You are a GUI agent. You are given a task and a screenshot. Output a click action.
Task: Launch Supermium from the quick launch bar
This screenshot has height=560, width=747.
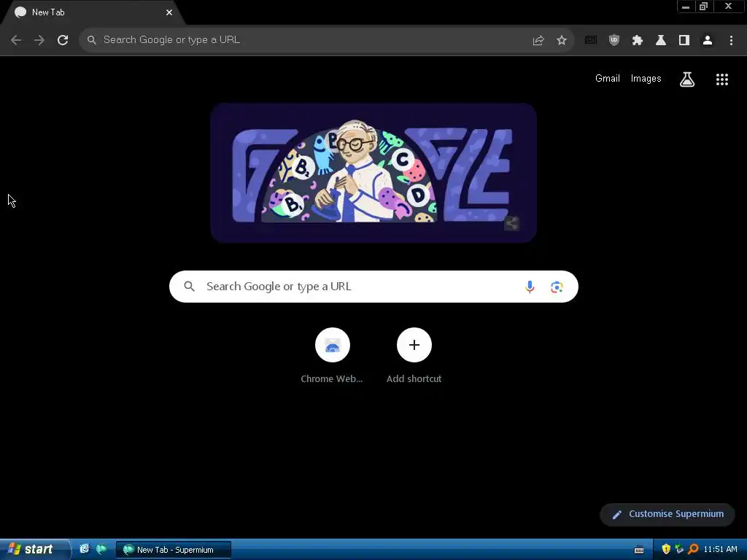pos(101,549)
